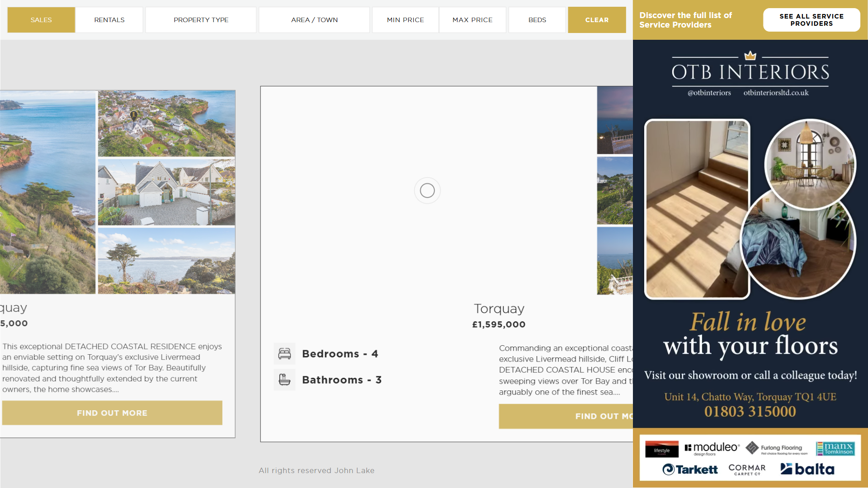Open the Min Price dropdown
The width and height of the screenshot is (868, 488).
click(x=406, y=20)
